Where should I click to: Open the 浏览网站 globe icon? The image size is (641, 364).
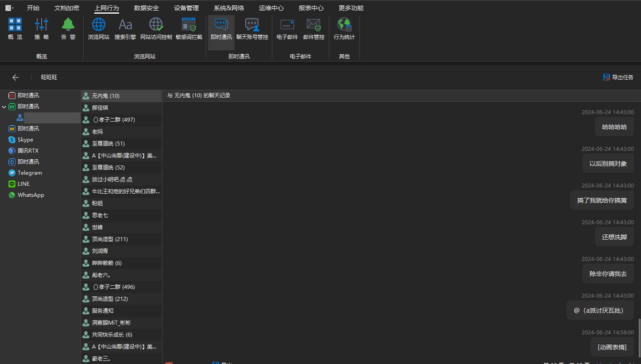[99, 29]
